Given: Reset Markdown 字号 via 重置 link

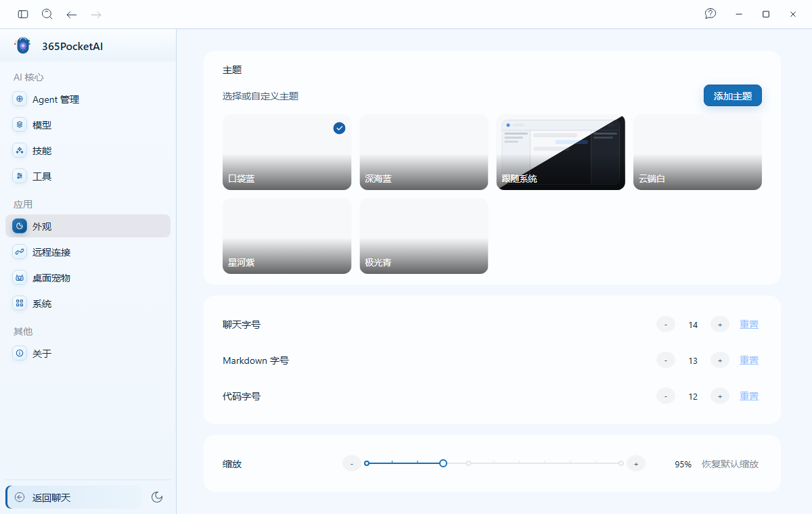Looking at the screenshot, I should [749, 360].
